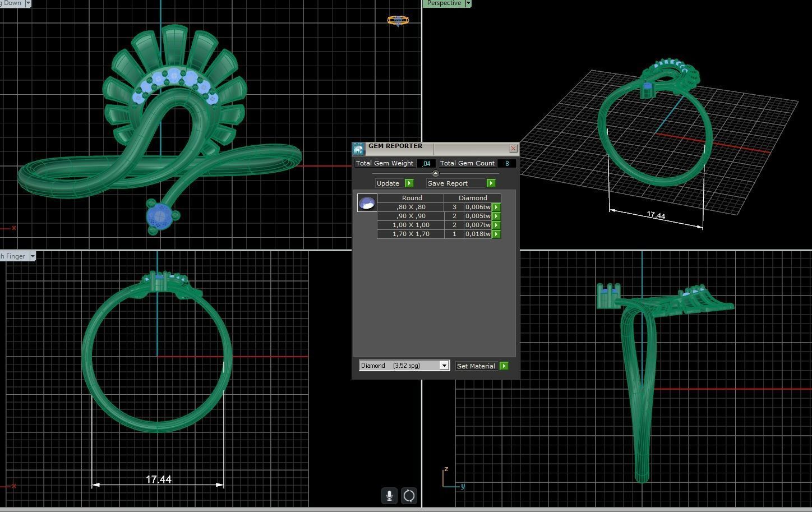Open the Looking Down viewport dropdown arrow
This screenshot has height=512, width=812.
pos(28,3)
